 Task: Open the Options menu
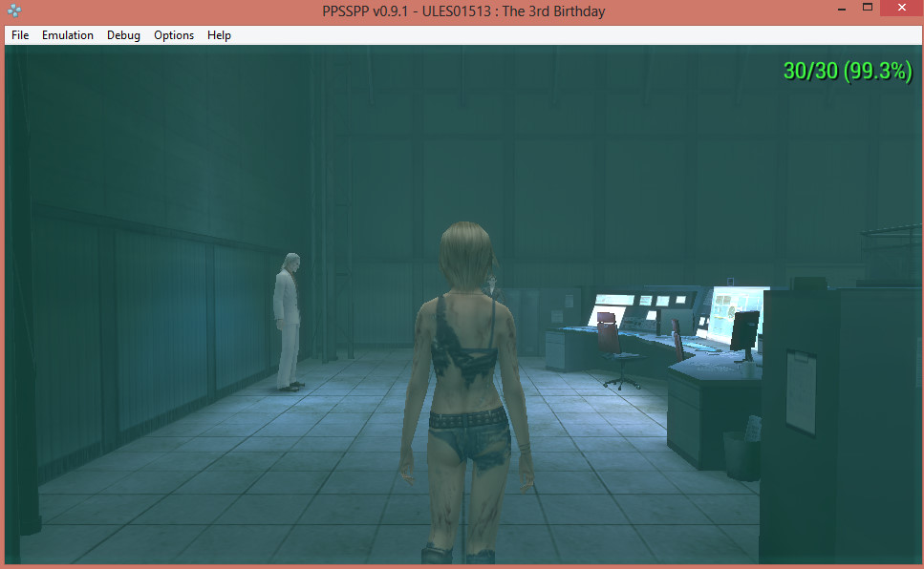174,35
